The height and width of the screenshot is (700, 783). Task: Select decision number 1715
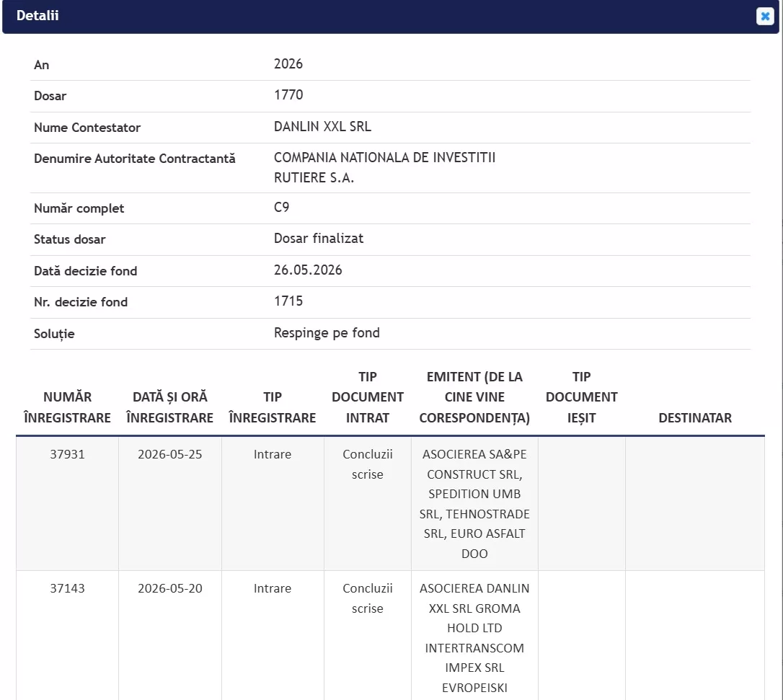tap(288, 301)
